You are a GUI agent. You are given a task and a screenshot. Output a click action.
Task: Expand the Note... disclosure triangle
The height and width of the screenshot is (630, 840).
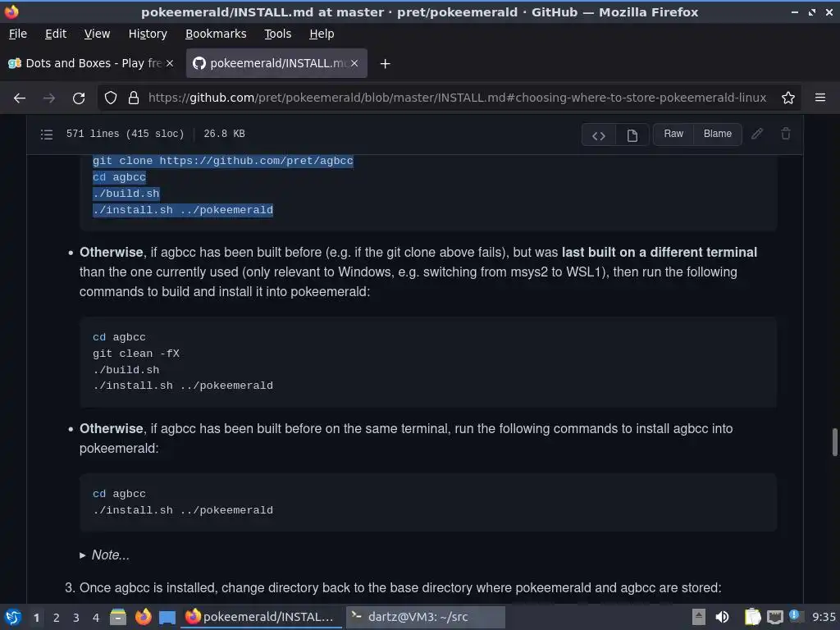[83, 555]
